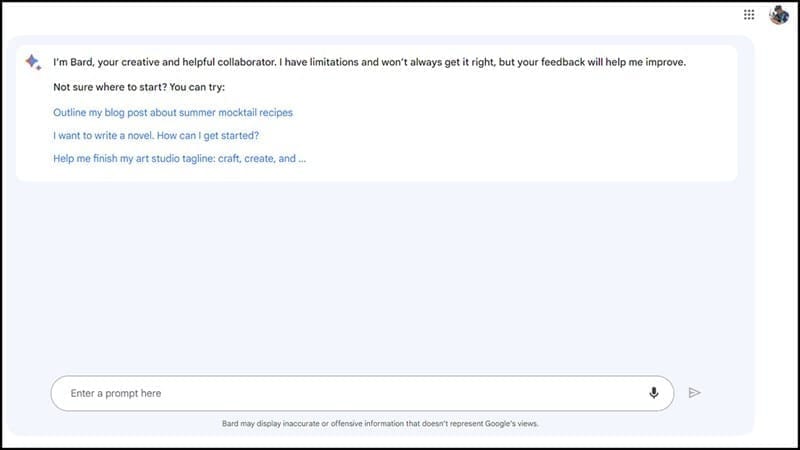
Task: Open the Google apps grid icon
Action: (x=748, y=15)
